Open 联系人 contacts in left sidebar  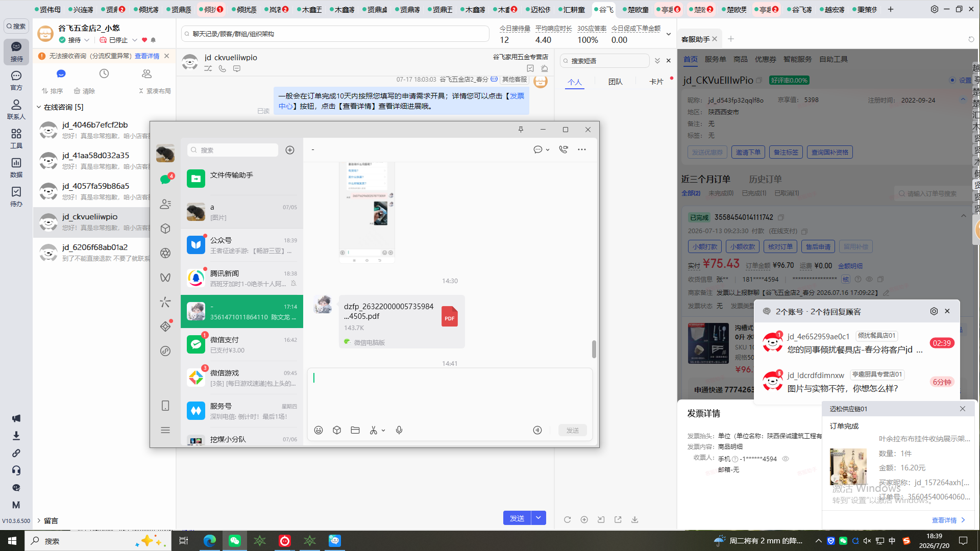pyautogui.click(x=16, y=109)
